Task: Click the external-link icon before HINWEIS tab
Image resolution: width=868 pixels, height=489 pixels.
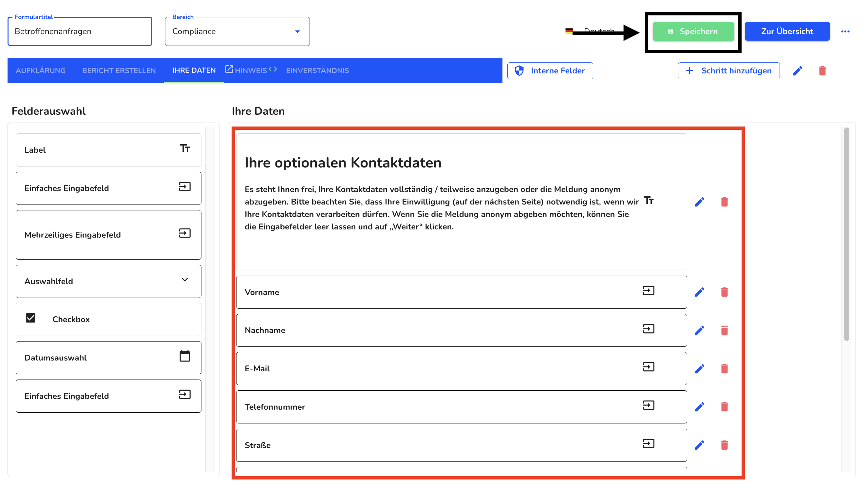Action: [229, 69]
